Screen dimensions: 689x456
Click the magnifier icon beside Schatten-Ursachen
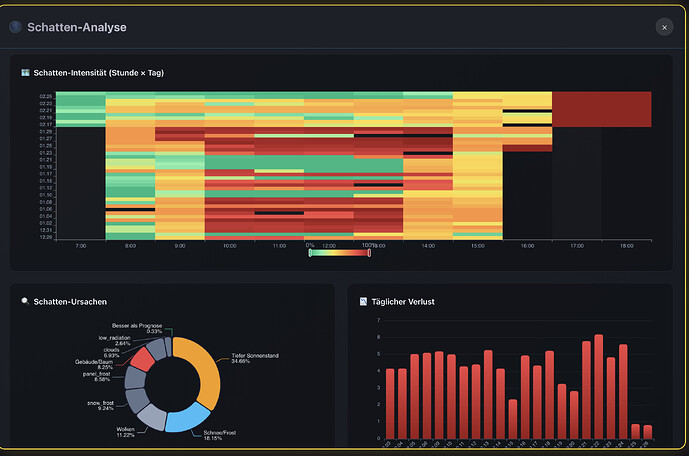point(25,301)
